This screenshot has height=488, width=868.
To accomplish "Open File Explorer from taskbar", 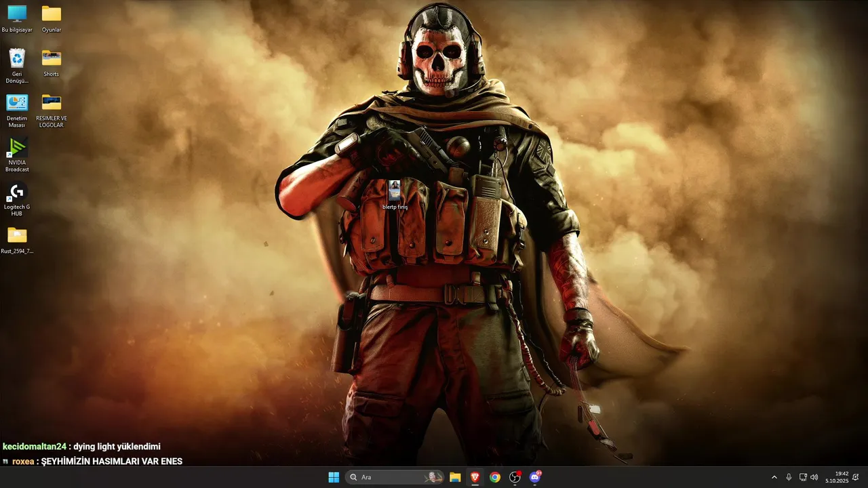I will click(455, 477).
